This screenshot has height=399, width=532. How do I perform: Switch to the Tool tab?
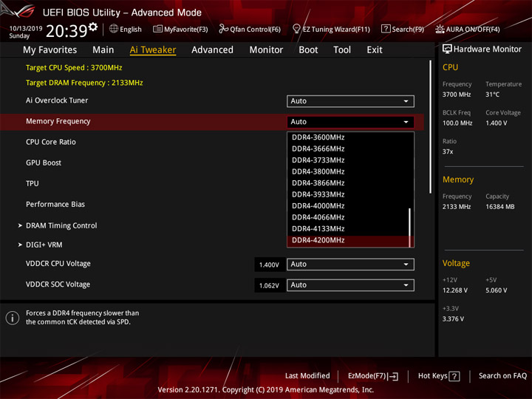(342, 50)
